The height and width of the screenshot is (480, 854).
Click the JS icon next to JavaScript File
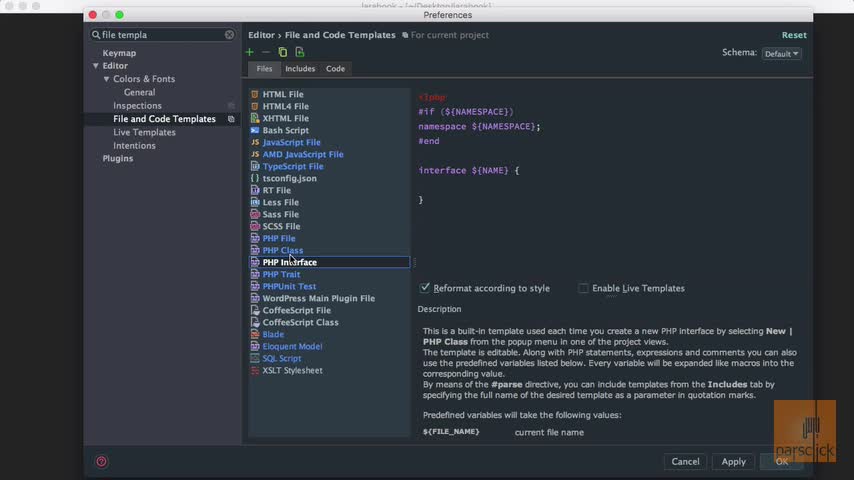tap(254, 142)
